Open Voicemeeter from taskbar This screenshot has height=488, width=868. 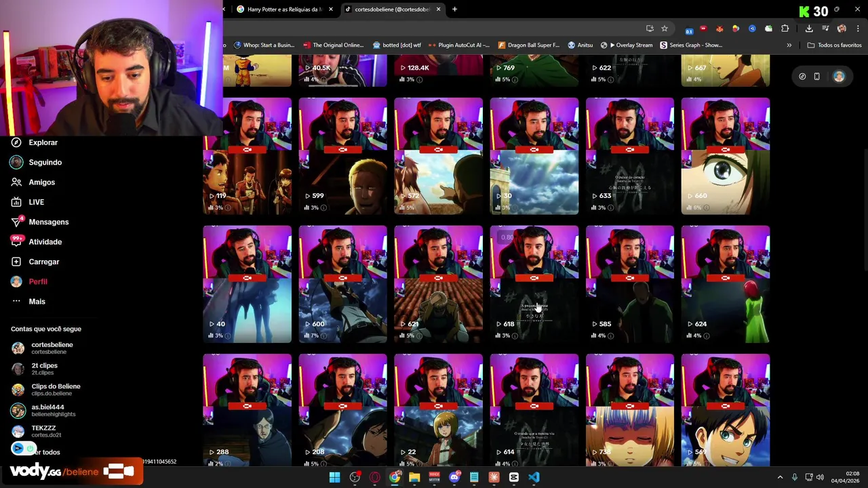(x=435, y=477)
